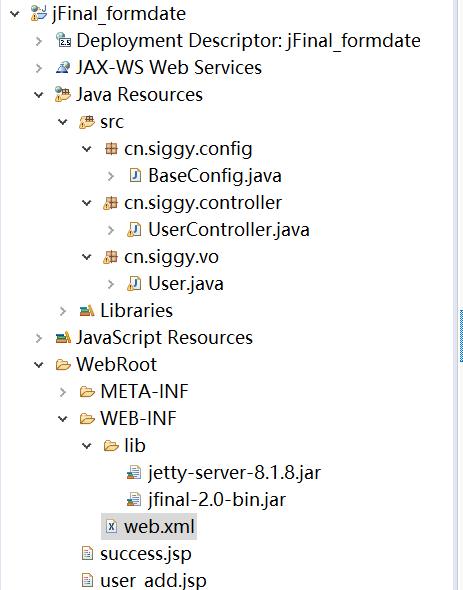
Task: Select 'Deployment Descriptor: jFinal_formdate' label
Action: click(x=248, y=41)
